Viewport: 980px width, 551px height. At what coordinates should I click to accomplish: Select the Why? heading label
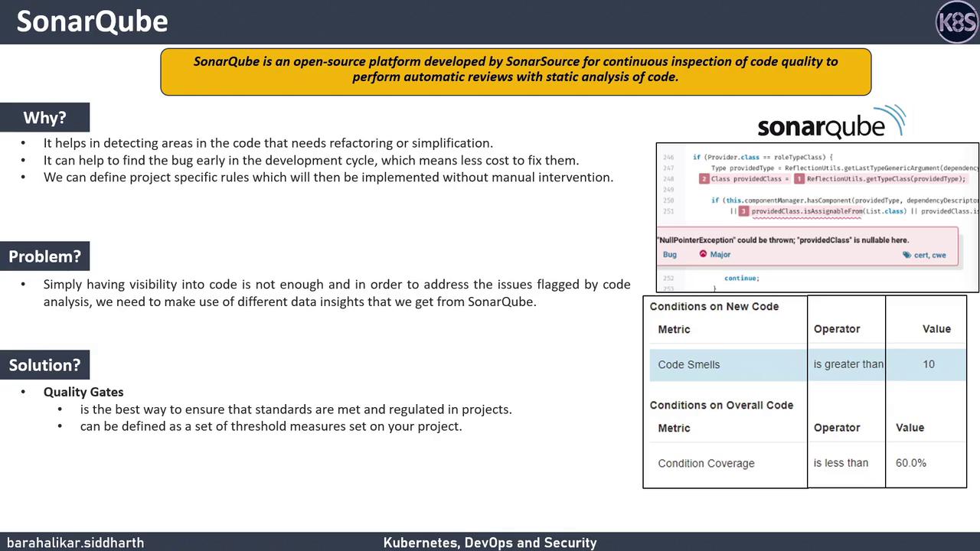tap(44, 117)
